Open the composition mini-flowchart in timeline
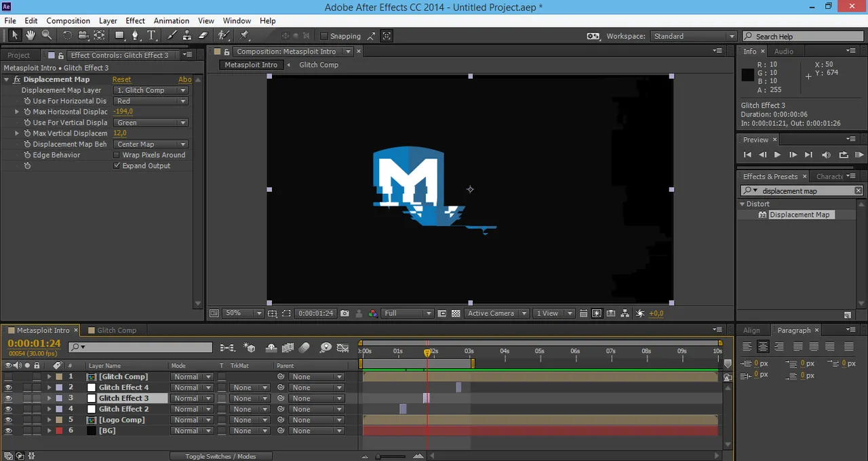The width and height of the screenshot is (868, 461). pyautogui.click(x=227, y=348)
